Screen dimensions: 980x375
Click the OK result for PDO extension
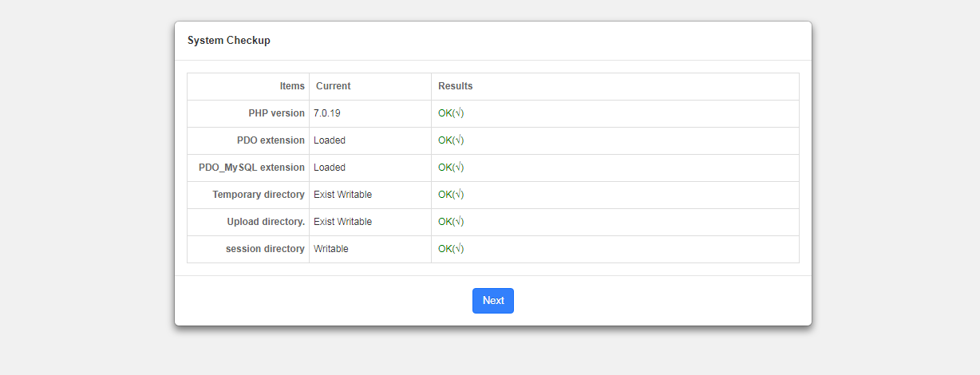coord(451,140)
